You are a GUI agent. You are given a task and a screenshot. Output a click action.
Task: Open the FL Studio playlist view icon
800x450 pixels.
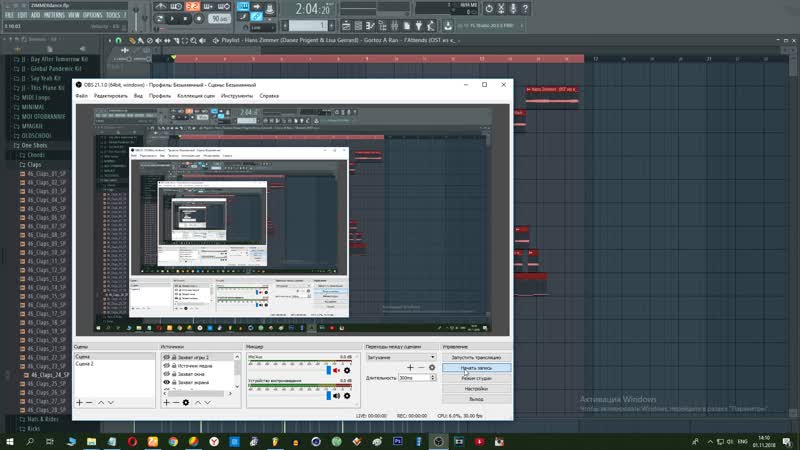[x=346, y=26]
